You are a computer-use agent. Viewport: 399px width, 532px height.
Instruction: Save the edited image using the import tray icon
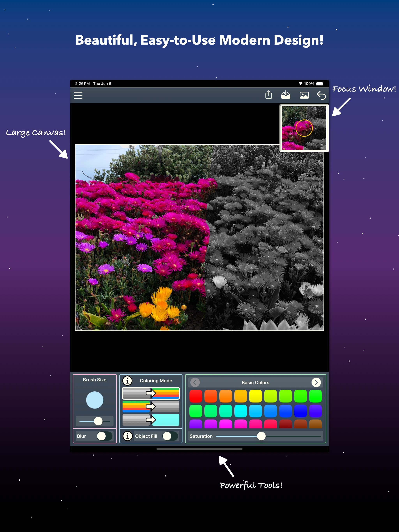click(x=286, y=95)
